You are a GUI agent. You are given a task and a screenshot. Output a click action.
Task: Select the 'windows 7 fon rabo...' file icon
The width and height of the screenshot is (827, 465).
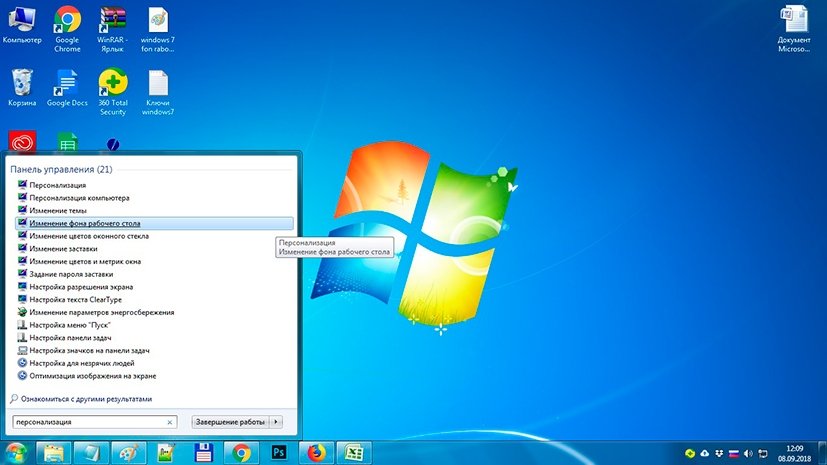coord(157,30)
